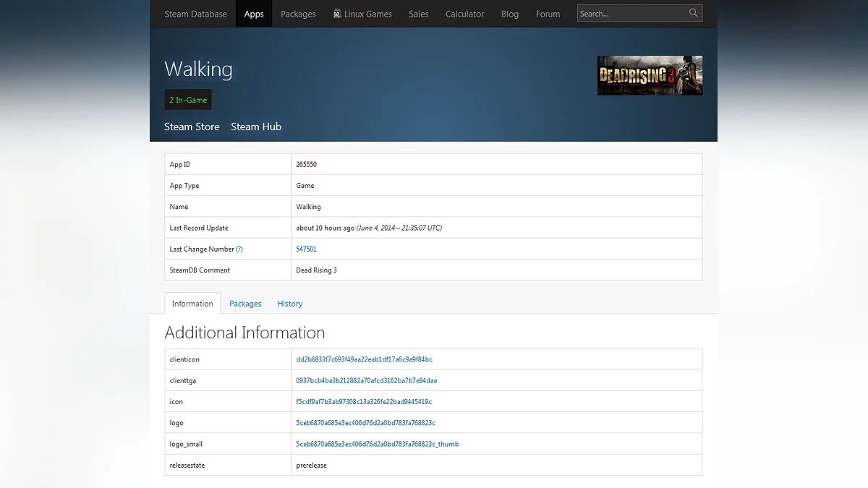Click the search magnifier icon

(693, 13)
